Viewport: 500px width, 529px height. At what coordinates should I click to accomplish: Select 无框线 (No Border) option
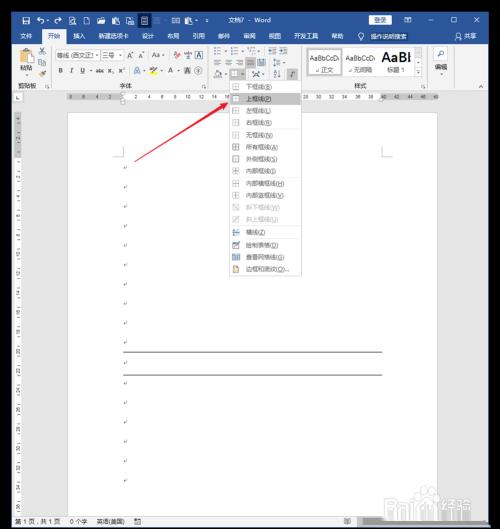265,135
